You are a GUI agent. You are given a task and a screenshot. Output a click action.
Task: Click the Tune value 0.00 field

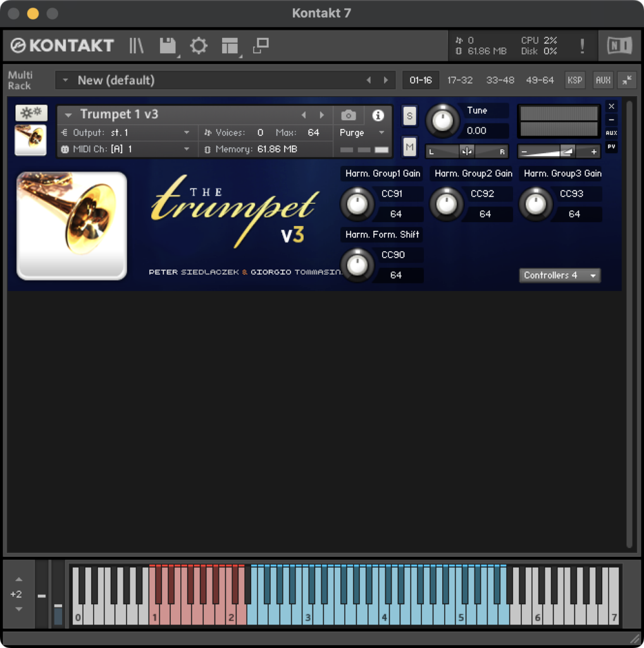[483, 130]
